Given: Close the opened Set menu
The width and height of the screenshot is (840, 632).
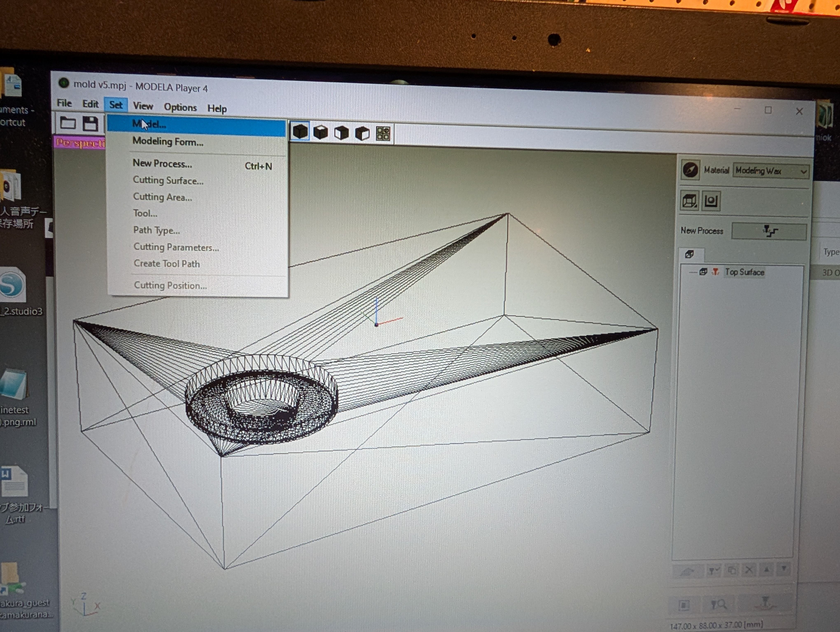Looking at the screenshot, I should tap(116, 105).
